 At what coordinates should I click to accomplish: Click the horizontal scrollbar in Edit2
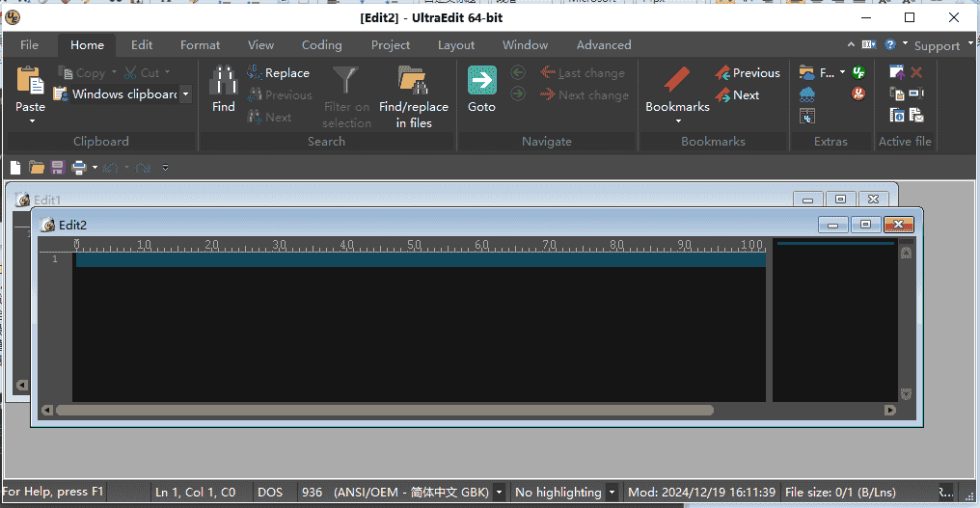pyautogui.click(x=386, y=411)
